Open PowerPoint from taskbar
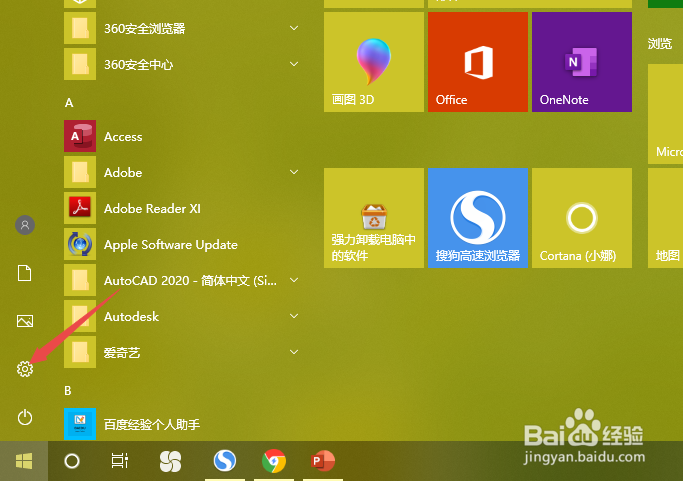This screenshot has width=683, height=481. pos(323,461)
